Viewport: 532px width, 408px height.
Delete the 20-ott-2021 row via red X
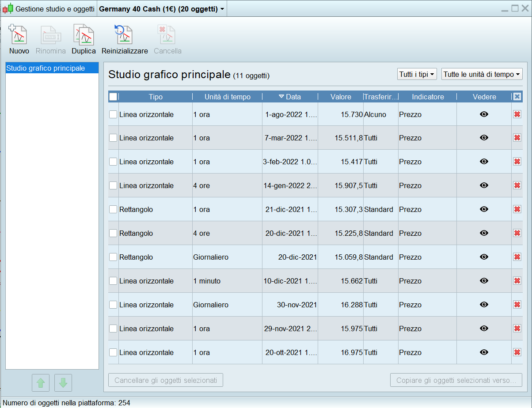(517, 352)
